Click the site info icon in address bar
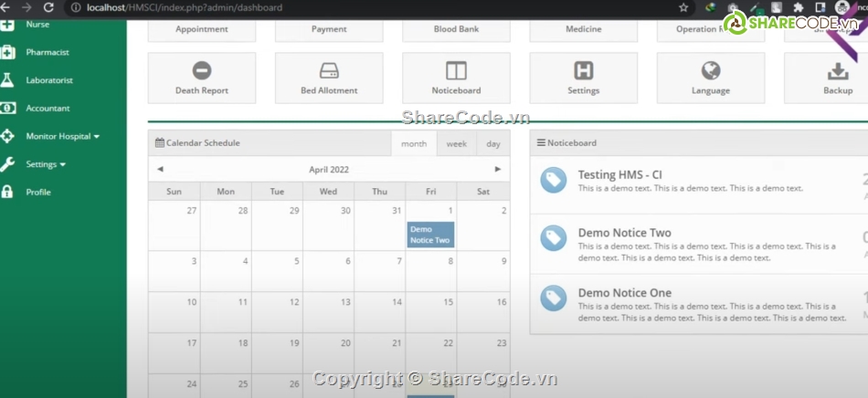The image size is (868, 398). click(77, 7)
